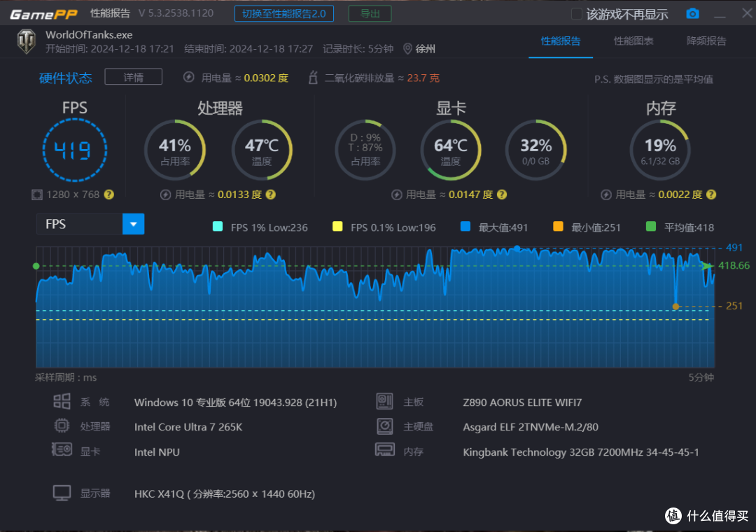Click the Kingbank Technology 32GB memory text
Screen dimensions: 756x532
coord(580,452)
